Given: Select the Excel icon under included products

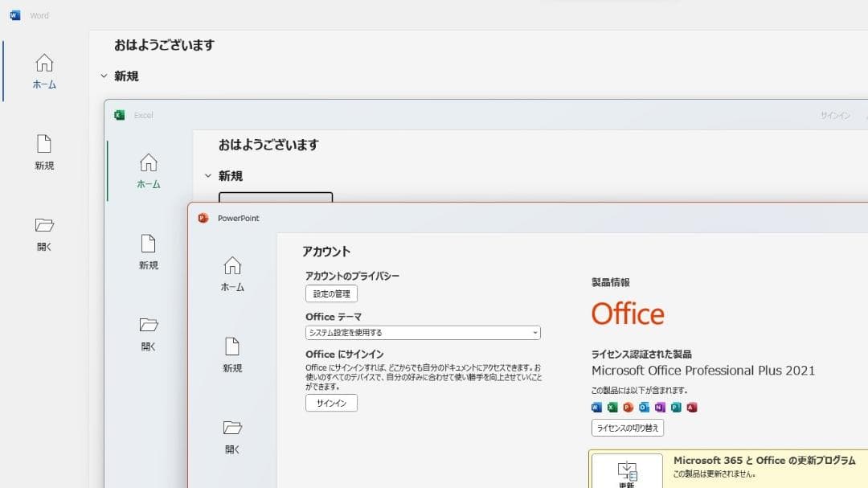Looking at the screenshot, I should point(613,407).
